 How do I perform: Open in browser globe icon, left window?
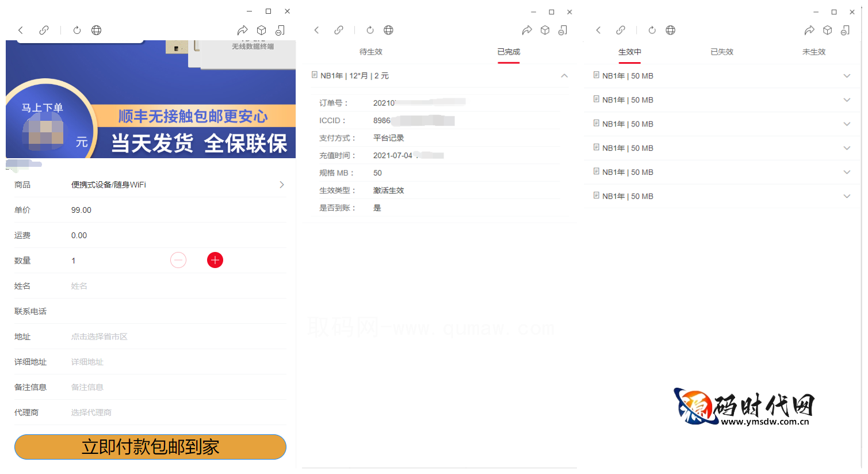[97, 30]
